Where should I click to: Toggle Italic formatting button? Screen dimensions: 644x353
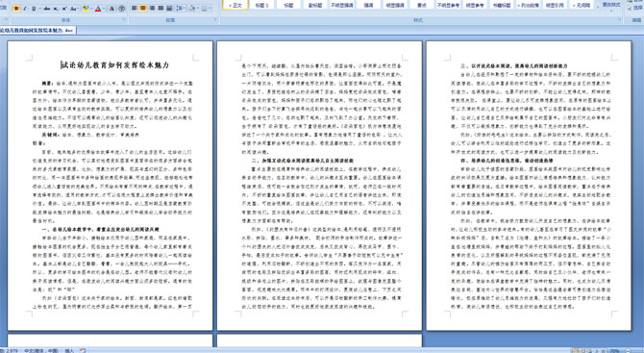point(25,9)
